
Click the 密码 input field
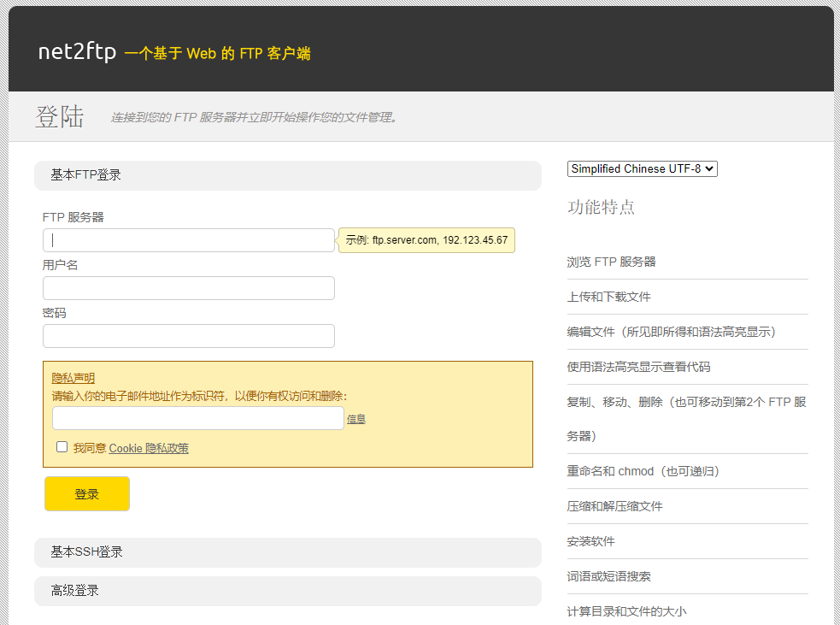(189, 336)
